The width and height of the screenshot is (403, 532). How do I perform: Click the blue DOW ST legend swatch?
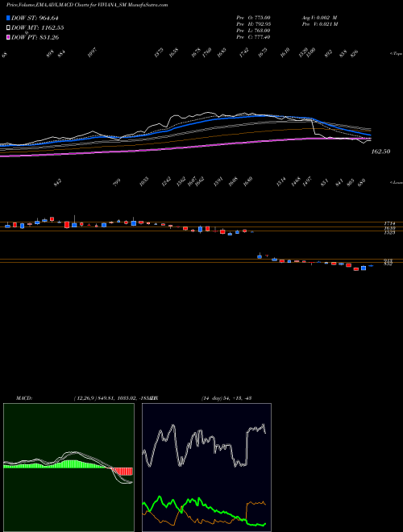click(8, 18)
